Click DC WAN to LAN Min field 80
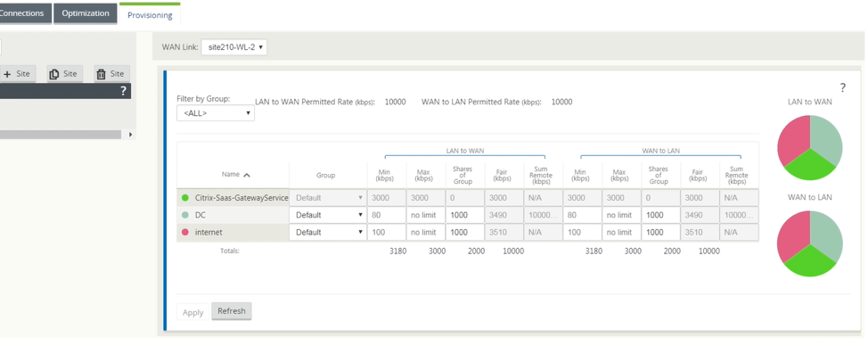Screen dimensions: 868x338 point(582,215)
